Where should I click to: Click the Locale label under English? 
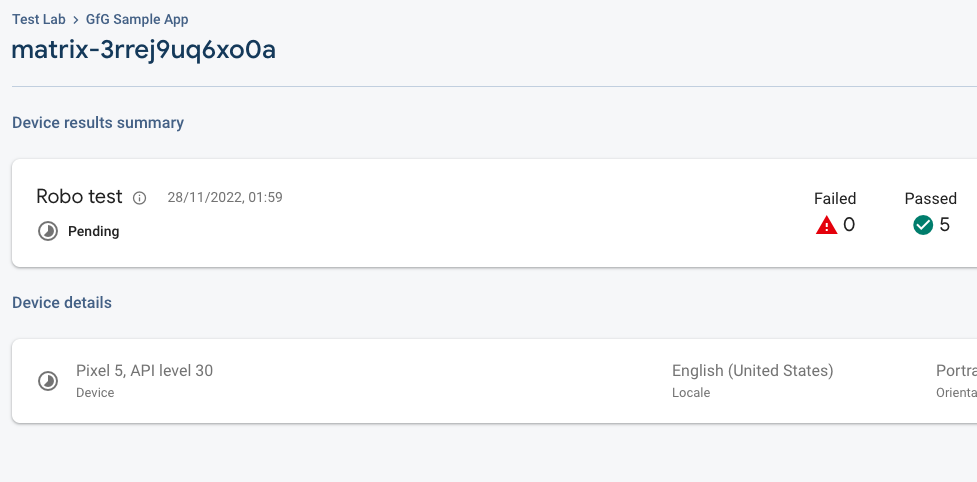click(691, 393)
